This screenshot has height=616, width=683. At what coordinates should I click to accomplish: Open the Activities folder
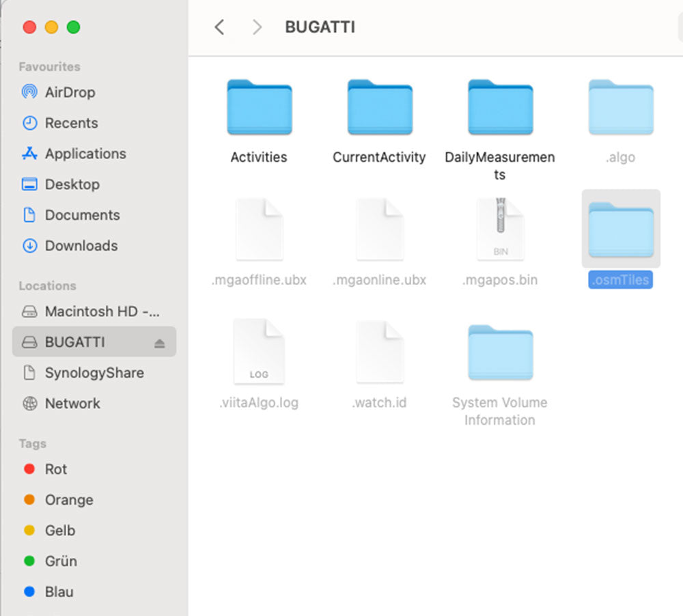point(259,108)
